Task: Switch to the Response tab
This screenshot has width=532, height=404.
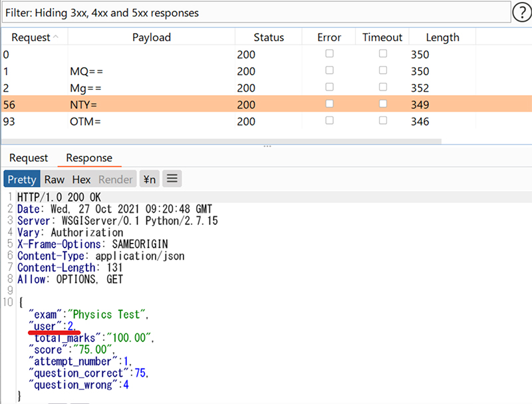Action: click(x=89, y=158)
